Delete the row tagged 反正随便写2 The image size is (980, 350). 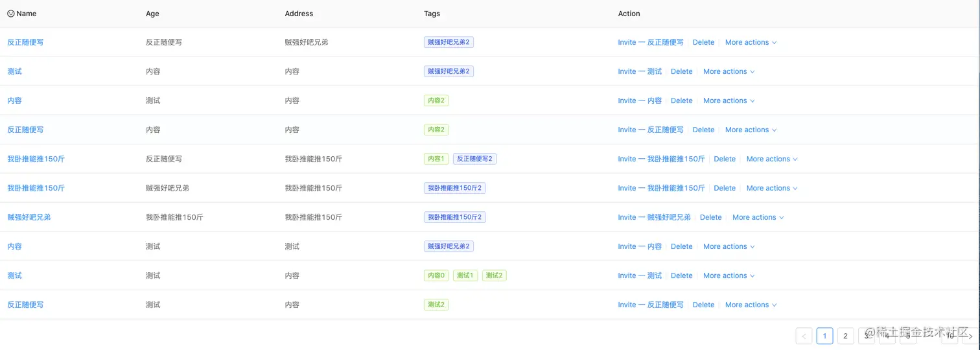coord(724,159)
